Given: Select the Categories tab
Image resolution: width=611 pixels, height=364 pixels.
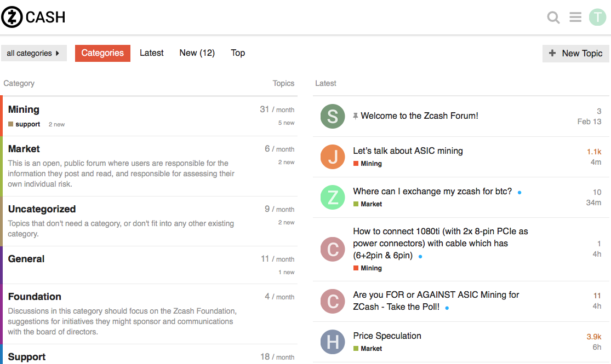Looking at the screenshot, I should [102, 53].
